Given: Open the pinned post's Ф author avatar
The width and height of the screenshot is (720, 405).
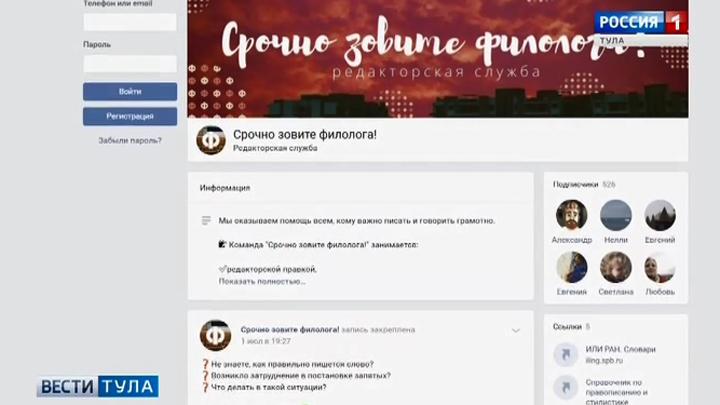Looking at the screenshot, I should (215, 335).
